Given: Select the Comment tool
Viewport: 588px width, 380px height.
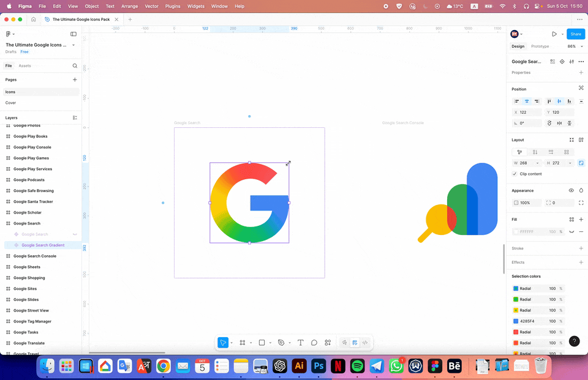Looking at the screenshot, I should (x=314, y=343).
